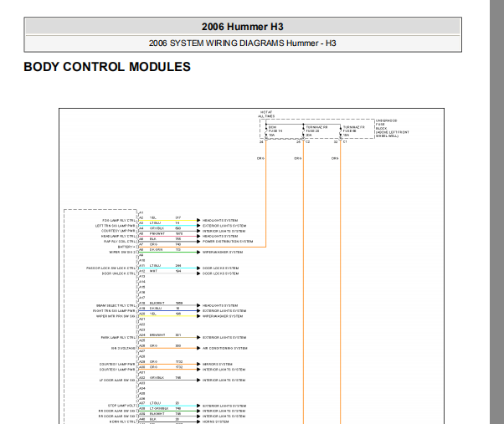The width and height of the screenshot is (504, 424).
Task: Click the 'DOOR UNLOCK CTRL' label
Action: click(119, 273)
